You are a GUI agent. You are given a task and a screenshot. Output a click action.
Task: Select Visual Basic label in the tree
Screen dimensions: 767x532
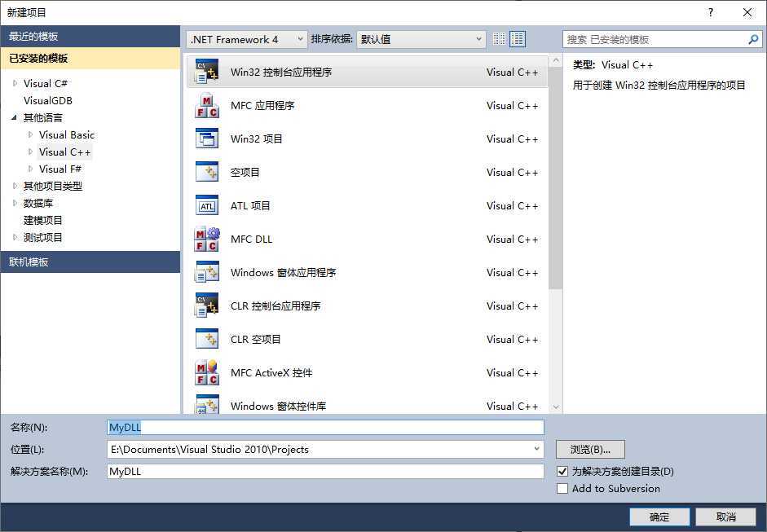click(x=67, y=135)
